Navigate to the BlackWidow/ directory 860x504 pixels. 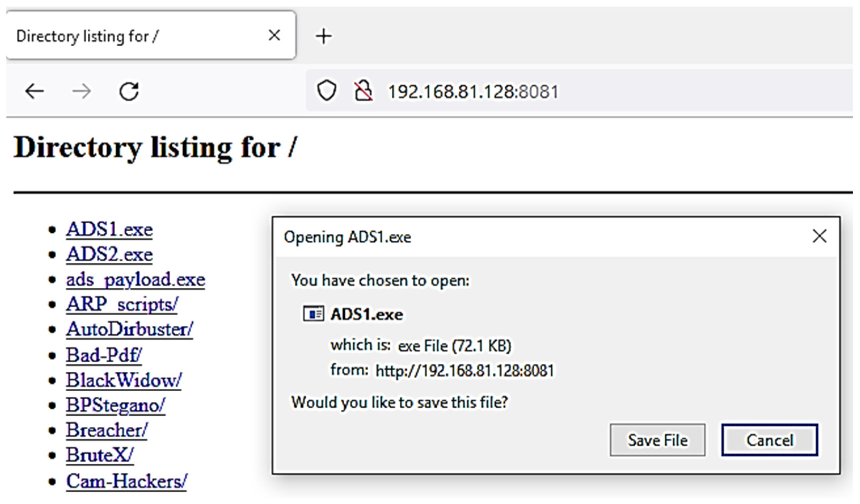[x=123, y=380]
